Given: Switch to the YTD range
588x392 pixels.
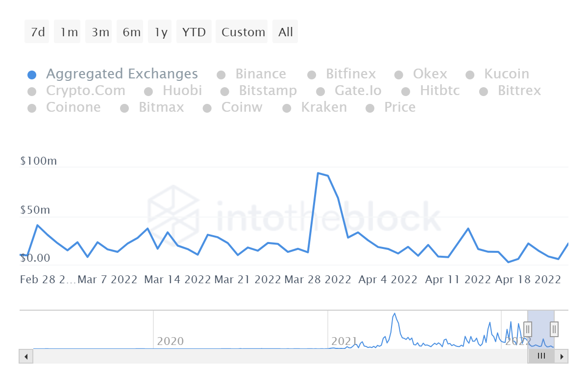Looking at the screenshot, I should 194,32.
